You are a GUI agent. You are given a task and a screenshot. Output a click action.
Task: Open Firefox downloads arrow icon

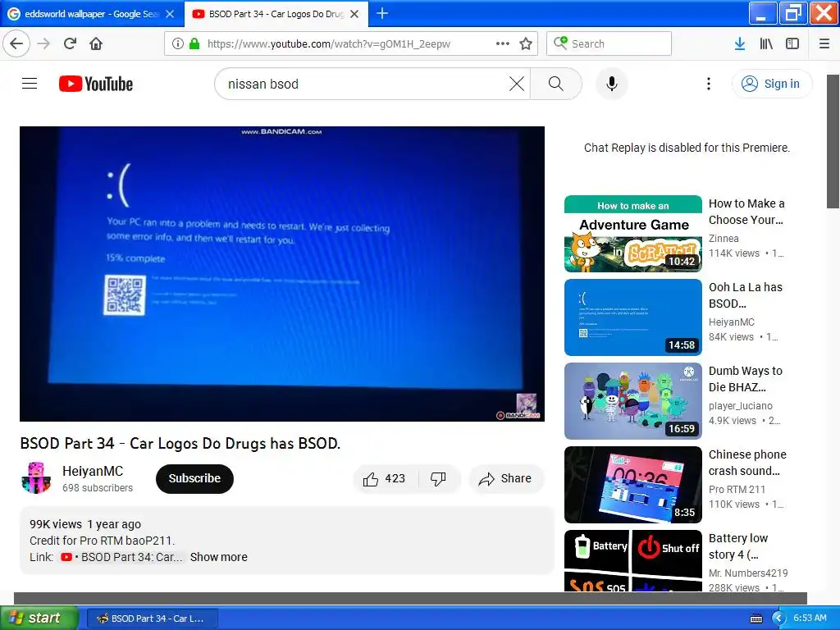point(740,43)
